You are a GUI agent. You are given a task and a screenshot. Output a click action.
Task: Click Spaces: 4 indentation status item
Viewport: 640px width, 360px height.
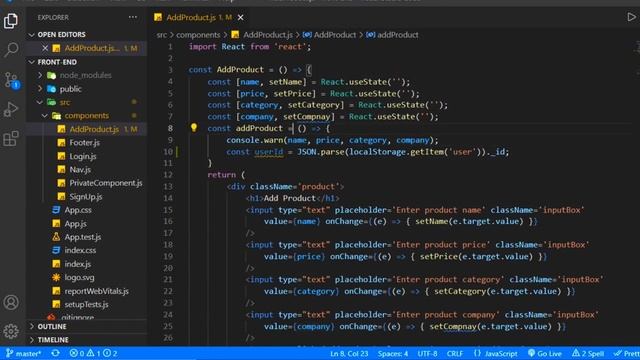click(393, 353)
